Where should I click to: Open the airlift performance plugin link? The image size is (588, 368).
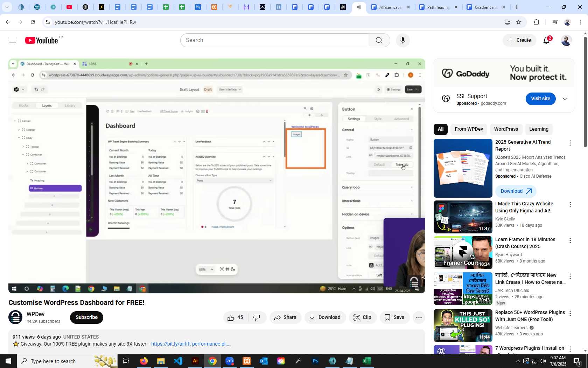click(191, 344)
